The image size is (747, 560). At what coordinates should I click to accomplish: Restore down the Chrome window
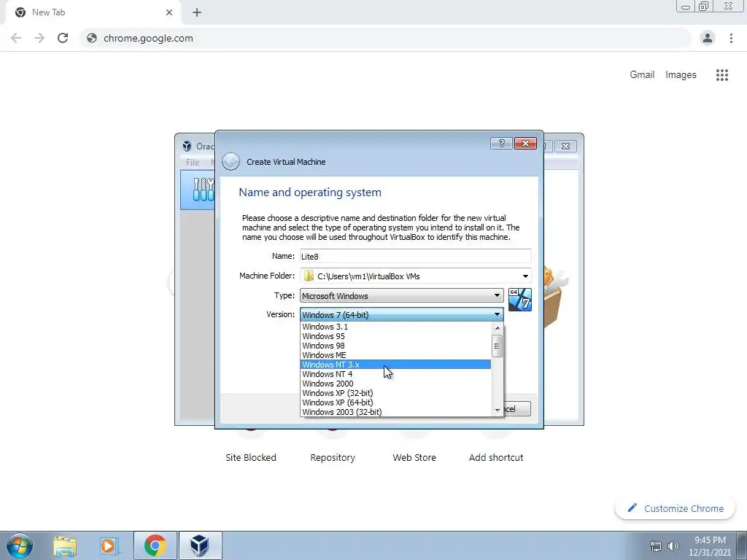(704, 7)
